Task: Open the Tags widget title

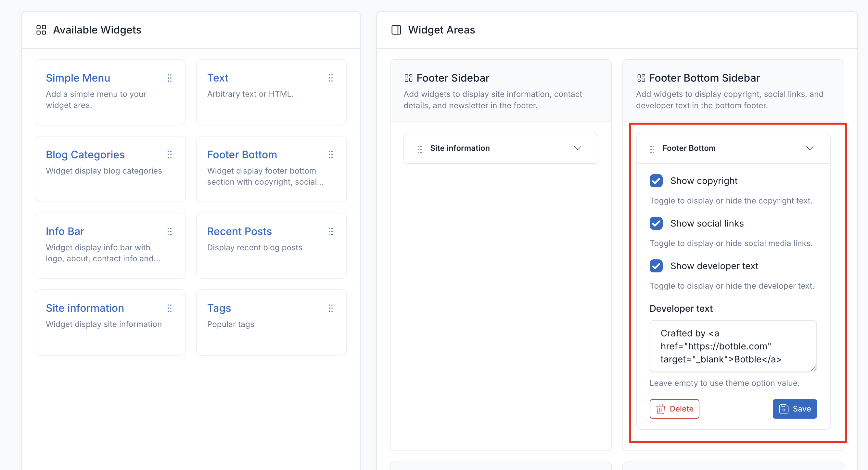Action: (x=219, y=308)
